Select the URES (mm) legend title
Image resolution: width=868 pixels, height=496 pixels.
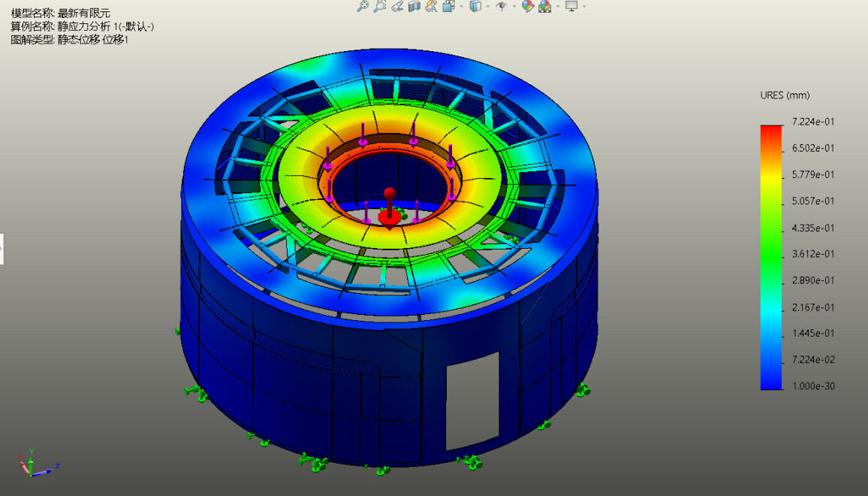point(785,95)
